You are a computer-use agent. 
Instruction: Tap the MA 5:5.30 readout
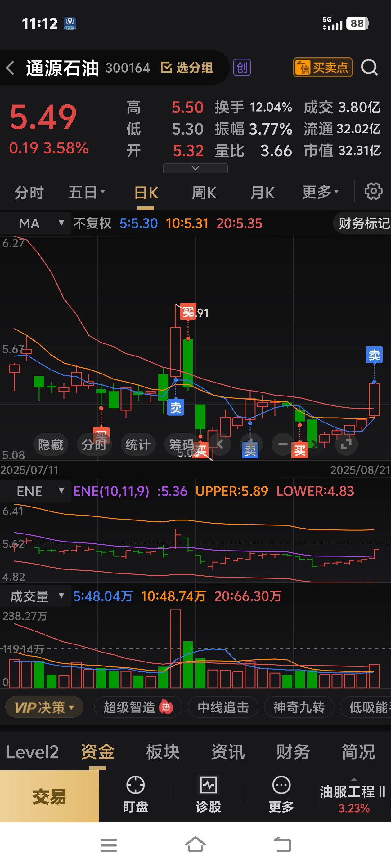(x=139, y=223)
